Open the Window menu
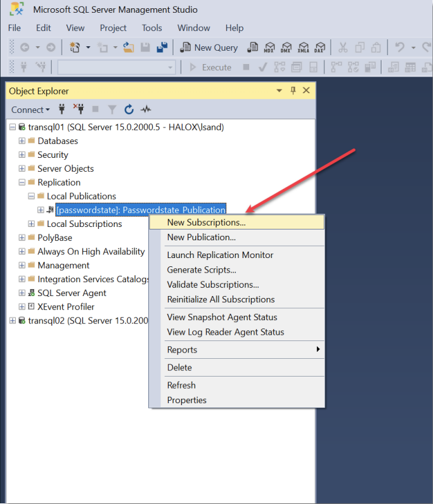This screenshot has height=504, width=433. point(194,28)
